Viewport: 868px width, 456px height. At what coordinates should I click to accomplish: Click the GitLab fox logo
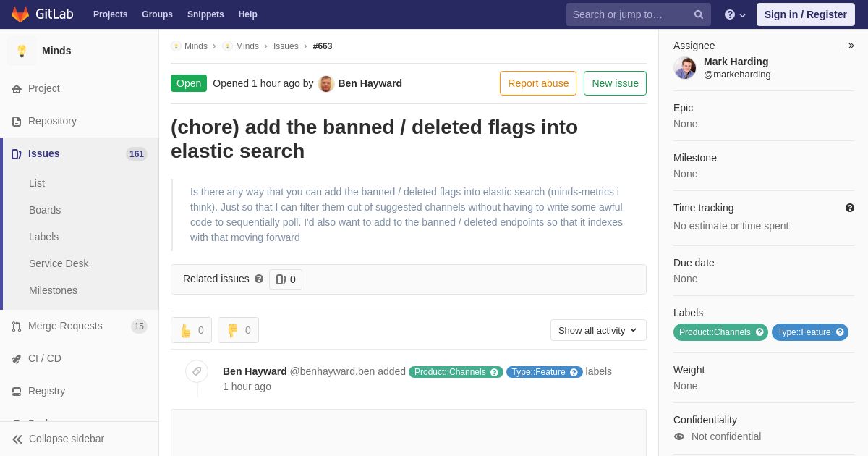(x=20, y=14)
